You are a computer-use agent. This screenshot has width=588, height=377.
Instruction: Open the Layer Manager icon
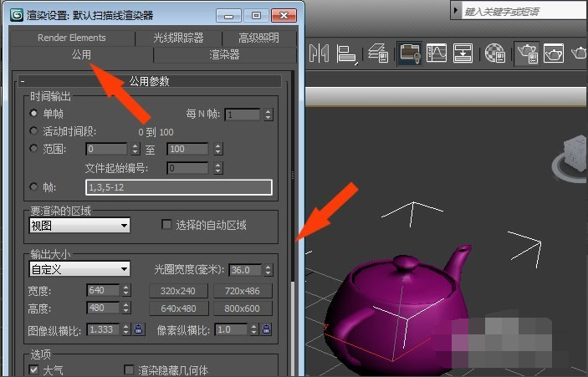click(x=378, y=53)
